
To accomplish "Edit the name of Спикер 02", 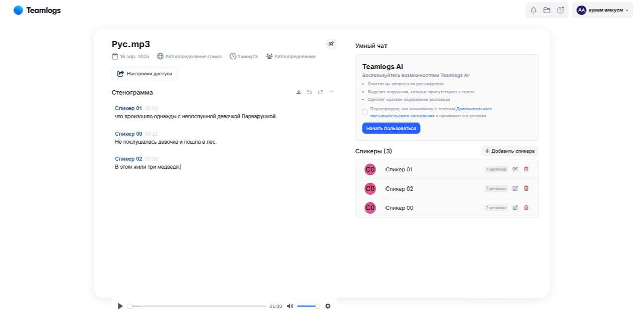I will pos(515,189).
